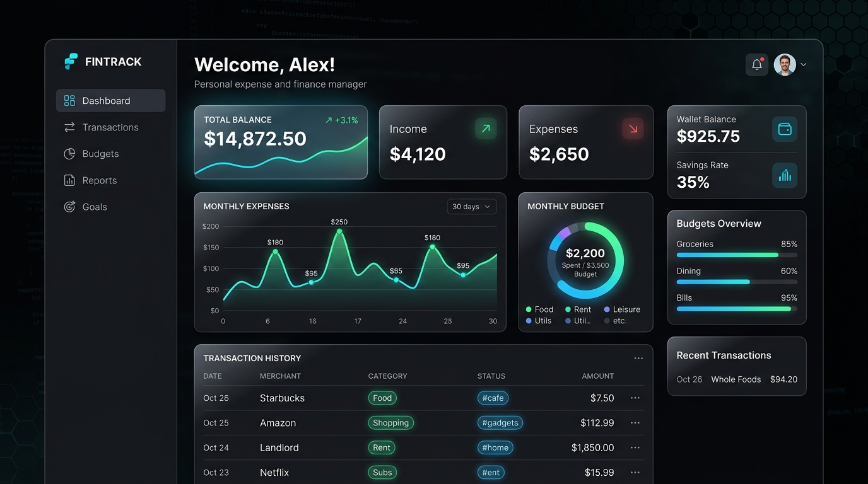
Task: Open the Budgets section
Action: 110,154
